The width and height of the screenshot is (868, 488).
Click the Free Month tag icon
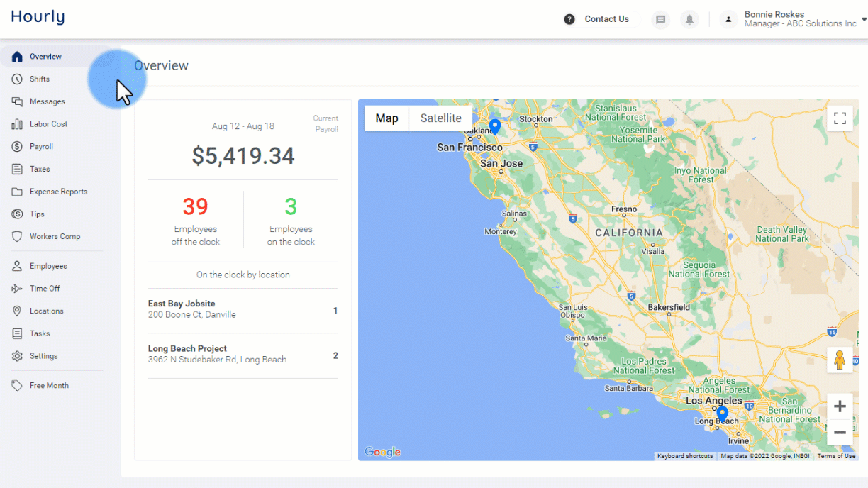point(17,386)
